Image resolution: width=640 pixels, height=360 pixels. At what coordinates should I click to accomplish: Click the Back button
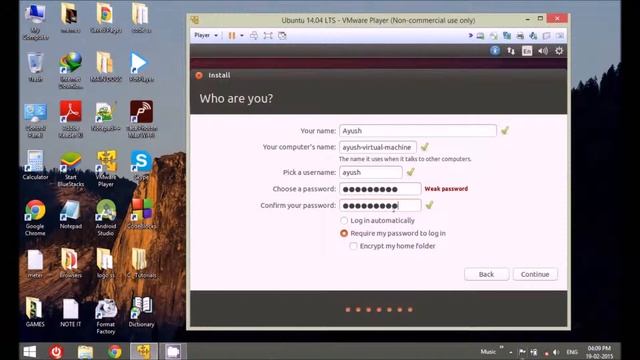(486, 274)
